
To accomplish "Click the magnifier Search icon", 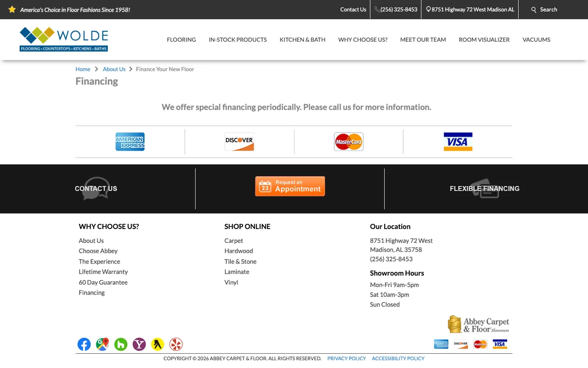I will tap(534, 10).
